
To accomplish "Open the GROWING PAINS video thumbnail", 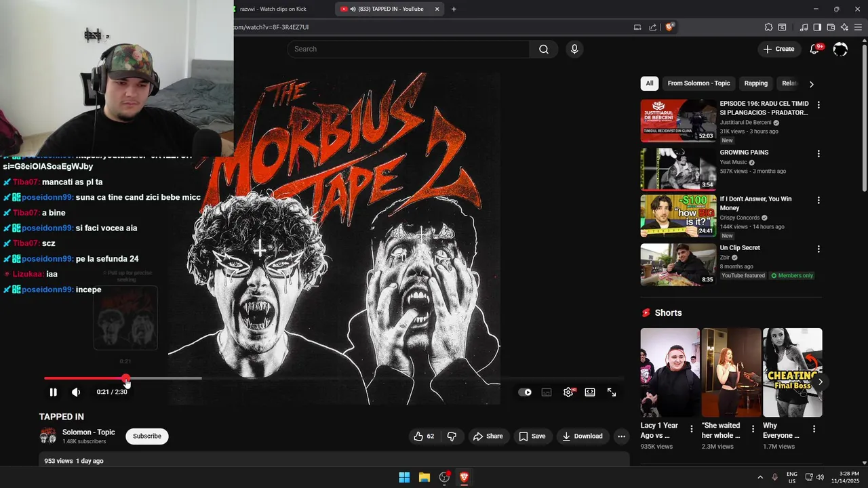I will tap(678, 169).
